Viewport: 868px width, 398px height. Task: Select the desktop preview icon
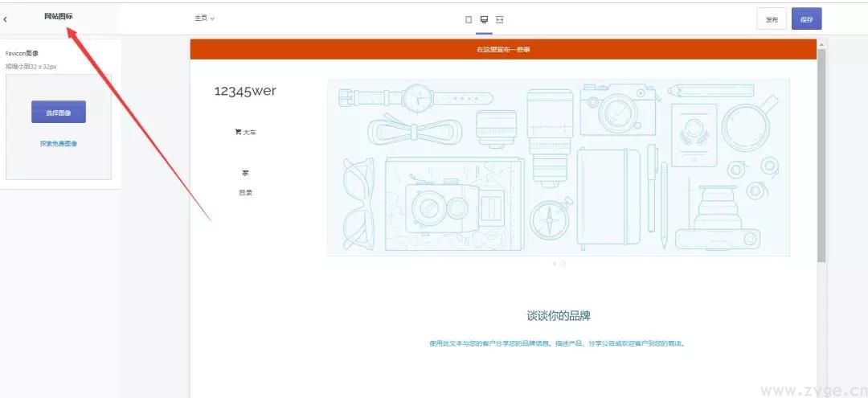click(x=484, y=19)
